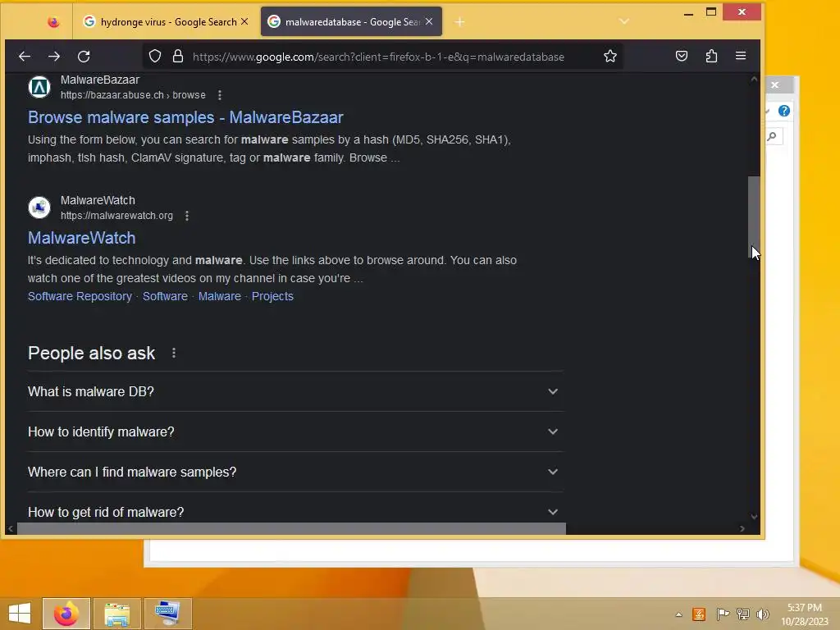Click the Firefox taskbar icon
The width and height of the screenshot is (840, 630).
pos(66,614)
